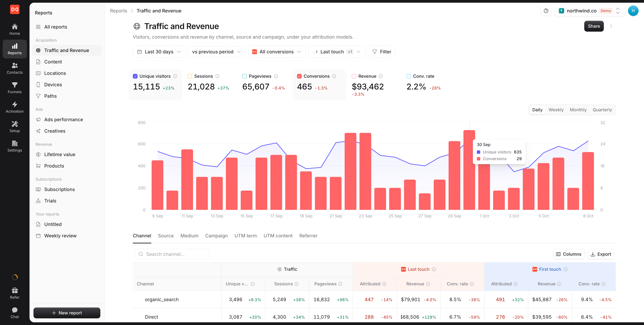Enable the Sessions metric checkbox
644x325 pixels.
[x=190, y=76]
